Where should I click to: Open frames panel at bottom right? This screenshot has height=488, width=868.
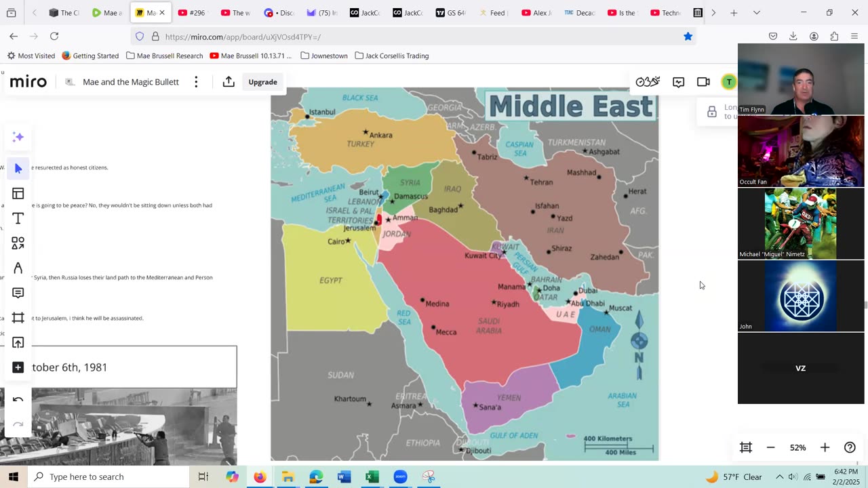[746, 447]
